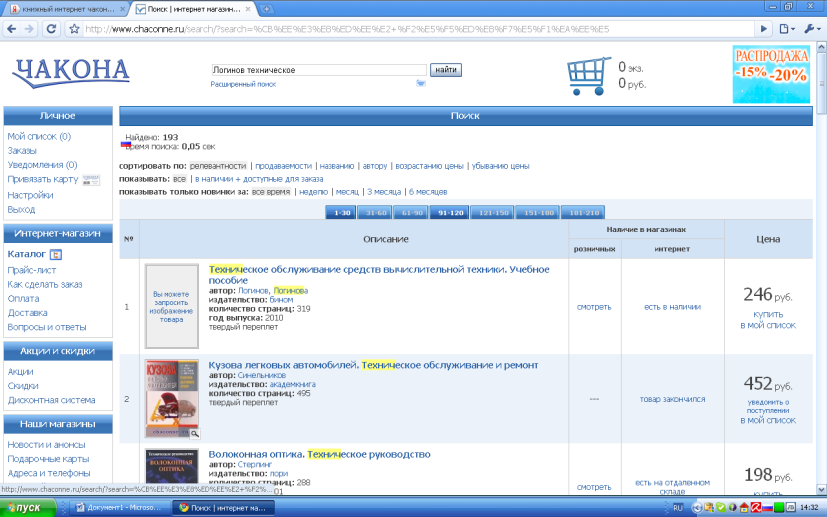Click the keyboard icon under search field
Screen dimensions: 827x517
420,83
